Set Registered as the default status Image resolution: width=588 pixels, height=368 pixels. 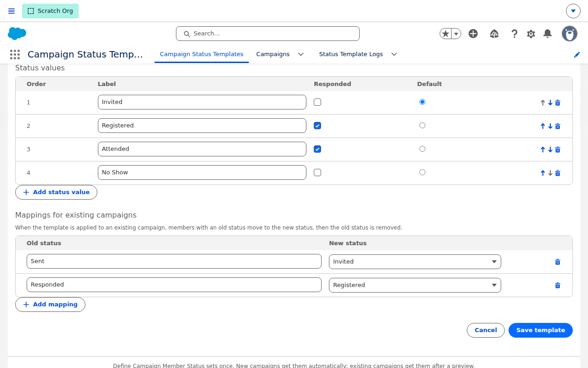[x=423, y=125]
